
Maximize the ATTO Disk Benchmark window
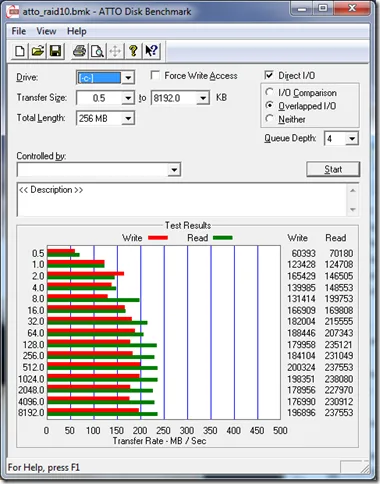pyautogui.click(x=323, y=9)
